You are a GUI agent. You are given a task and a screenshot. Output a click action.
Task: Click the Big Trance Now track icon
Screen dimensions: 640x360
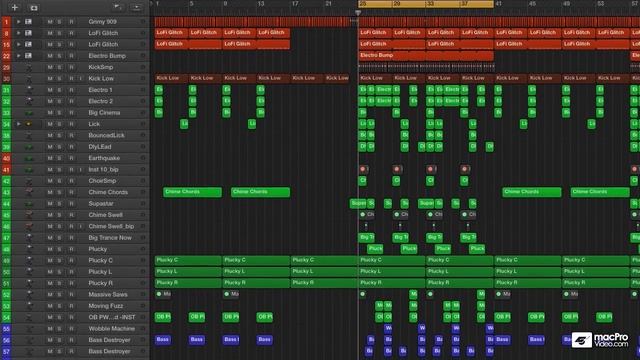pos(29,238)
